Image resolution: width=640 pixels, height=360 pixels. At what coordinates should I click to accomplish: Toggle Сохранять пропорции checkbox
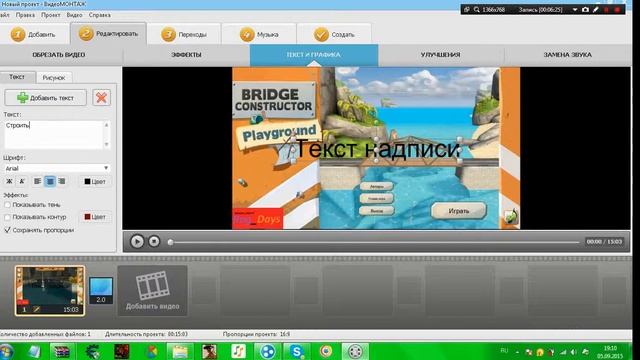(7, 230)
